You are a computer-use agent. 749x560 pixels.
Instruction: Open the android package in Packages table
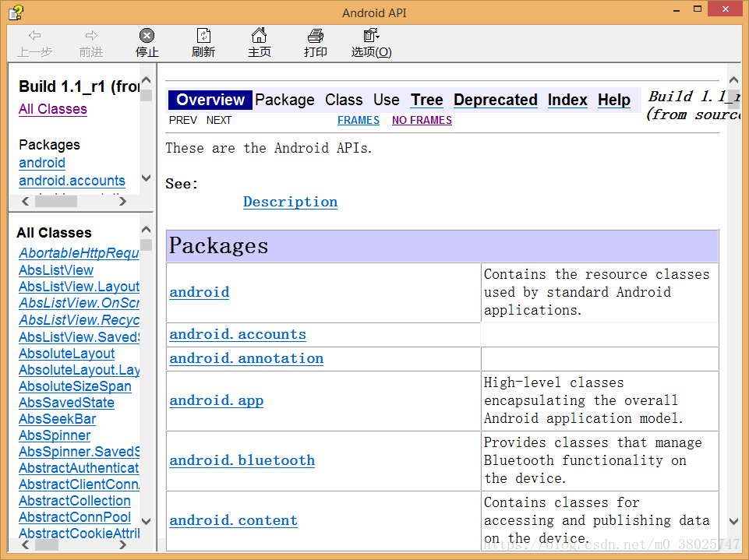(200, 292)
